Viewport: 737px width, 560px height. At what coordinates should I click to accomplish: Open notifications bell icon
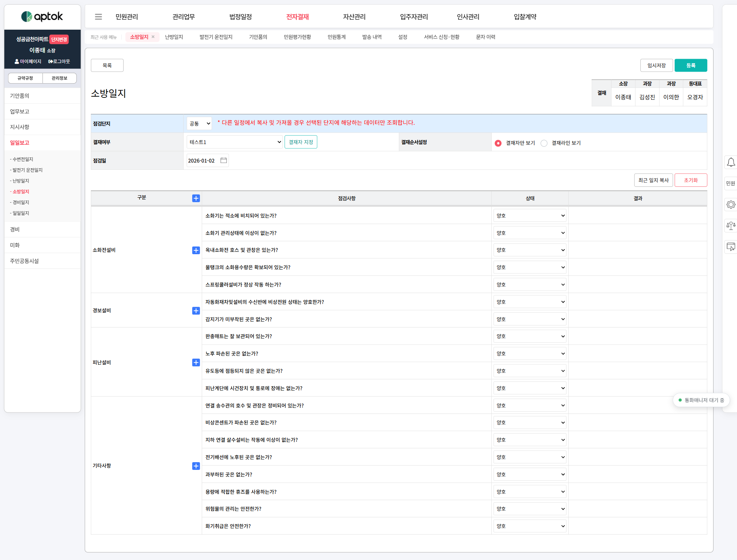click(730, 162)
